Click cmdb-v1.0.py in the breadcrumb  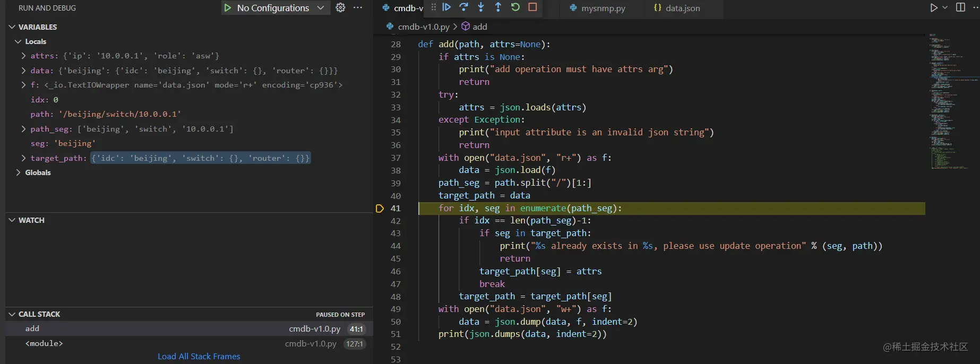tap(424, 27)
